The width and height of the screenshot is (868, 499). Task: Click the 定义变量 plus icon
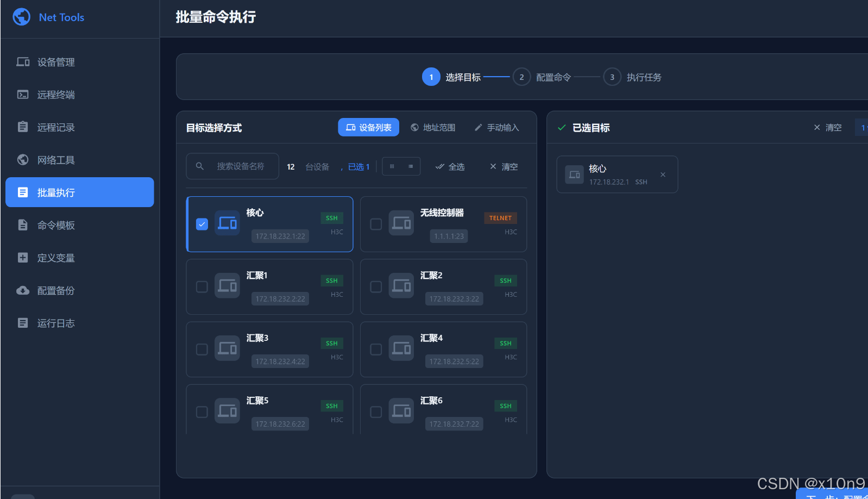click(23, 258)
